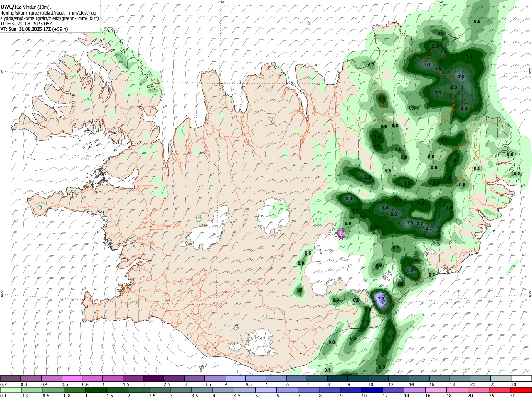
Task: Click slate blue 6–7 swatch, upper legend row
Action: point(296,379)
